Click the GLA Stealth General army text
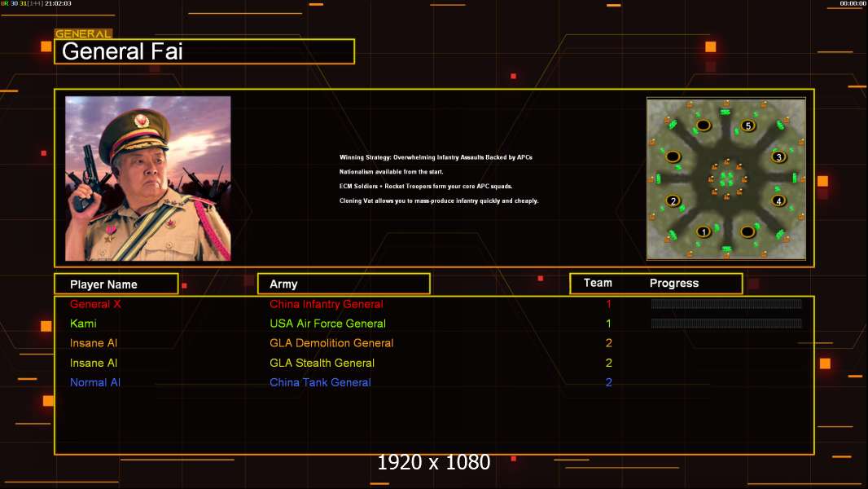 [x=322, y=363]
